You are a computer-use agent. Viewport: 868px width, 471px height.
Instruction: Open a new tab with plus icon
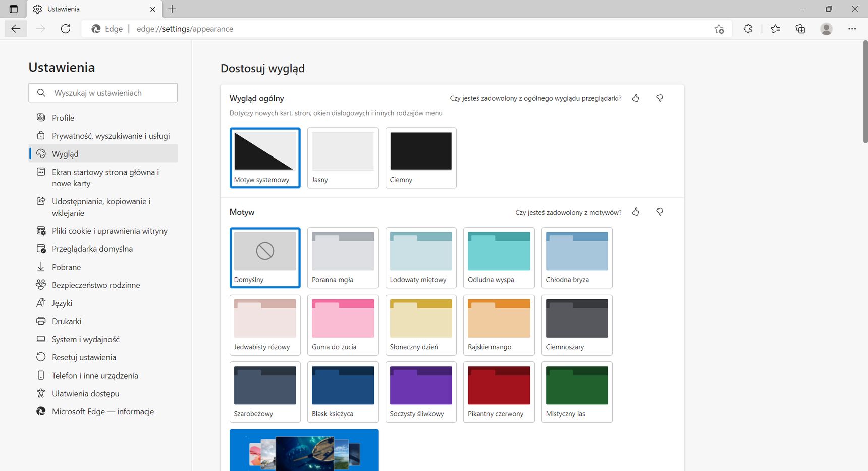[172, 9]
